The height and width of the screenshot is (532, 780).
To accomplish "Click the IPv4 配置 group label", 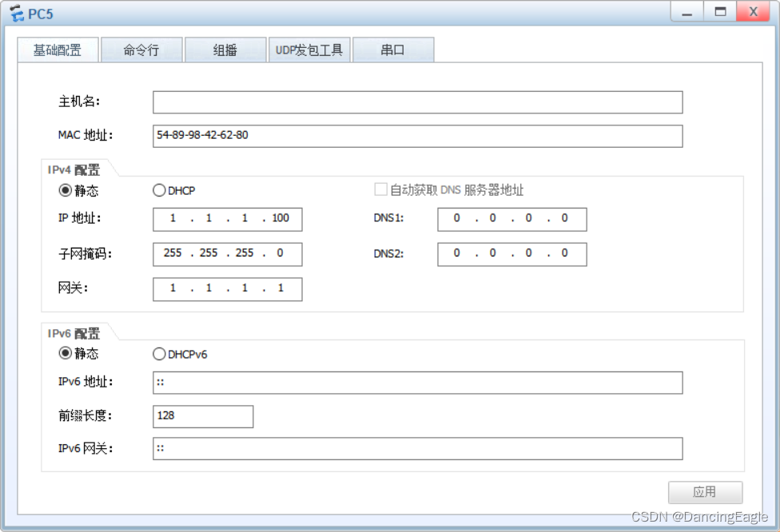I will tap(74, 170).
